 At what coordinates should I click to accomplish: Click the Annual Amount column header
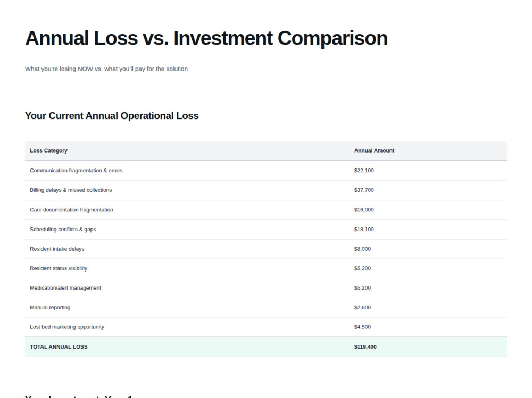(x=374, y=150)
